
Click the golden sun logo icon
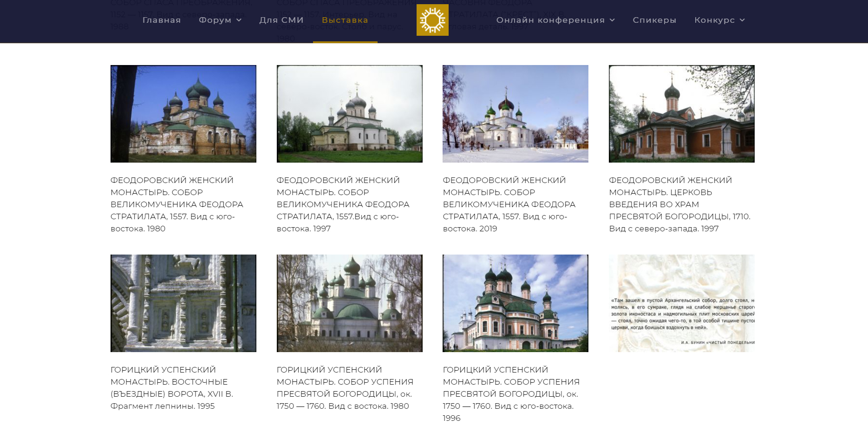tap(432, 20)
